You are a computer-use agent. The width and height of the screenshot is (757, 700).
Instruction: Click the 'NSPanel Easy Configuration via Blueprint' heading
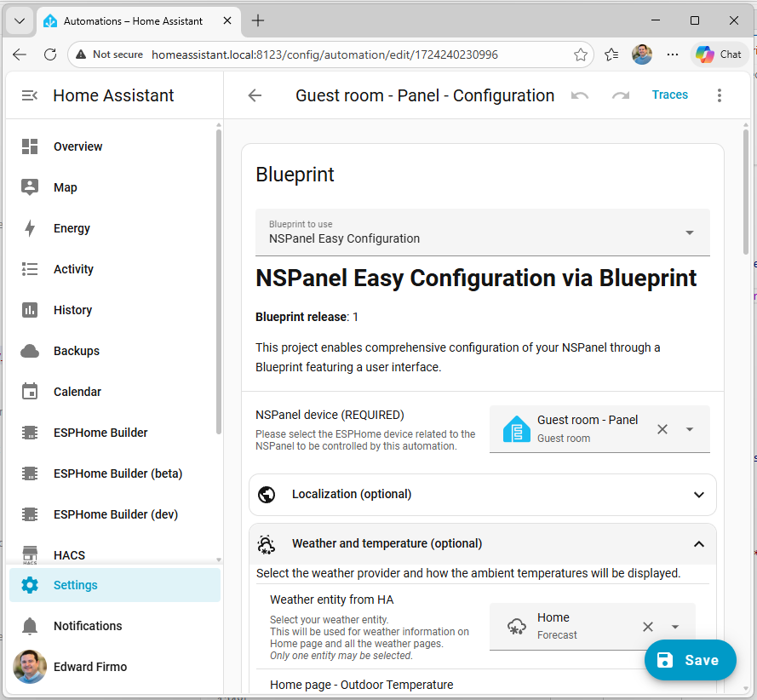pos(475,278)
